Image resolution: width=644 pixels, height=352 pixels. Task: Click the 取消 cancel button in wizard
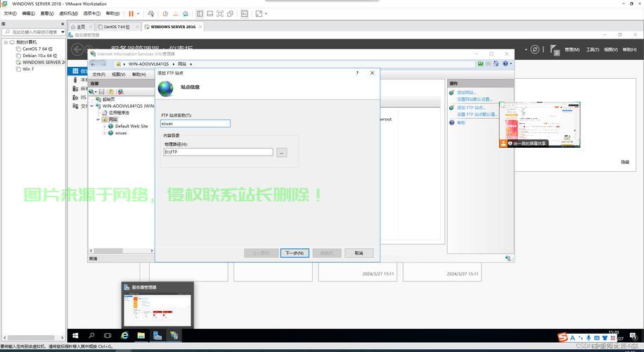pos(359,253)
